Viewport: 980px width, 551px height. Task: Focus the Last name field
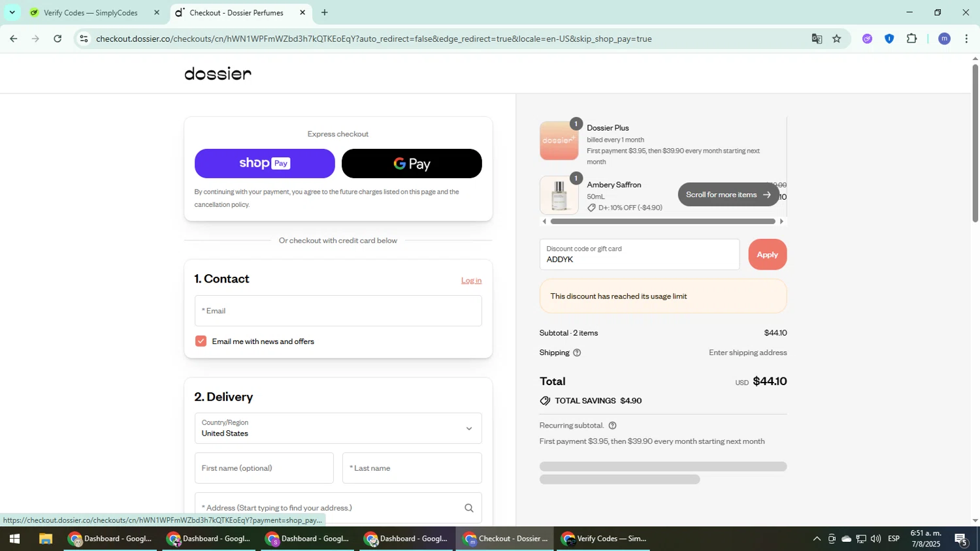click(x=412, y=468)
